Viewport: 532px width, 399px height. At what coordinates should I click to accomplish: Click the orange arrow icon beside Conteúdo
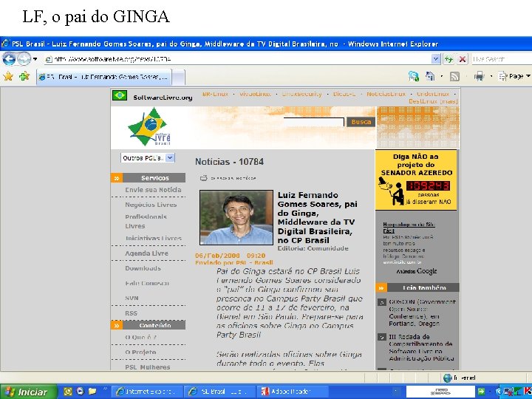click(117, 325)
